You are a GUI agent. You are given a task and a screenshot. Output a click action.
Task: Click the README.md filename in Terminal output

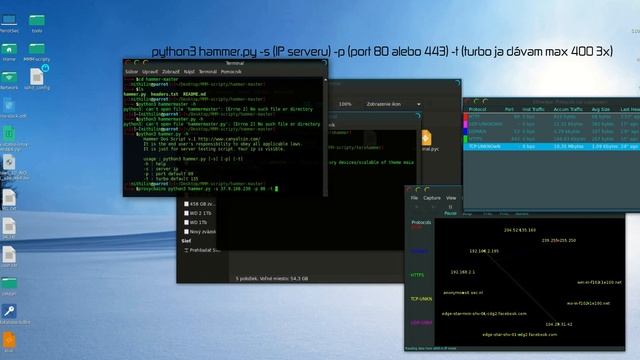click(194, 94)
